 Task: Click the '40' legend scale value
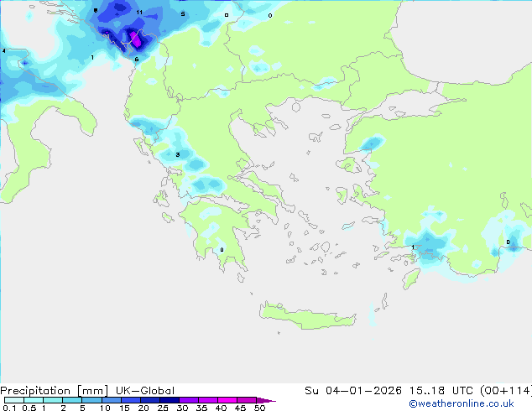coord(221,408)
